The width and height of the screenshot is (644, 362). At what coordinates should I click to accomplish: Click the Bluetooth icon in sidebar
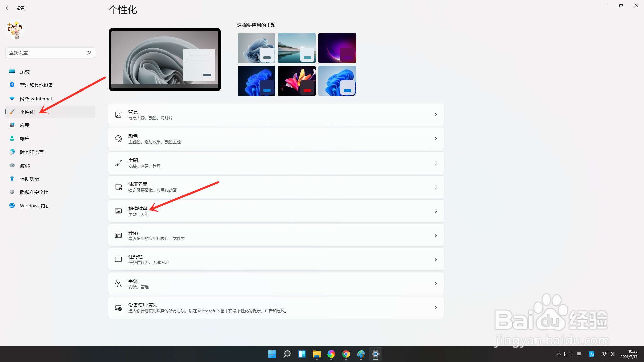tap(12, 85)
